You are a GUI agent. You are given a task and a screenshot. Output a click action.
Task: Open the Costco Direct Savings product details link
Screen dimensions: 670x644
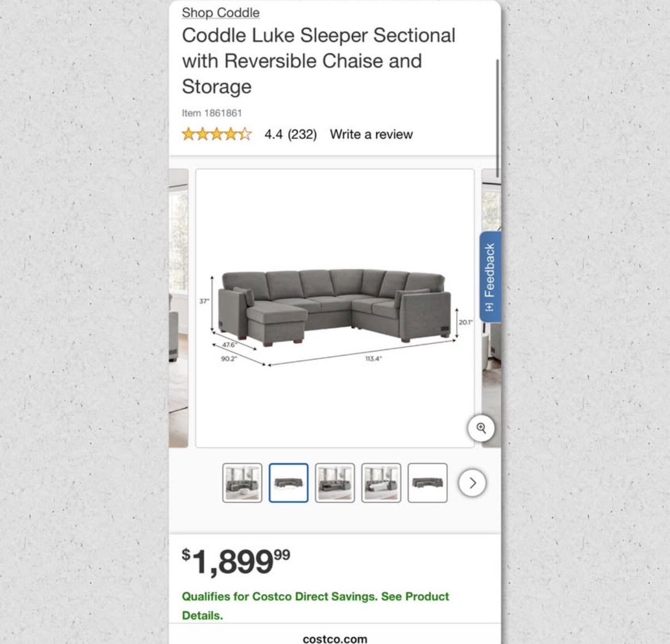pos(316,606)
